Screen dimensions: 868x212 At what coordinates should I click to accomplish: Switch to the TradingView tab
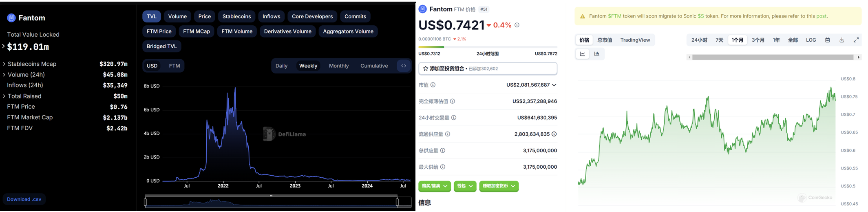[635, 40]
